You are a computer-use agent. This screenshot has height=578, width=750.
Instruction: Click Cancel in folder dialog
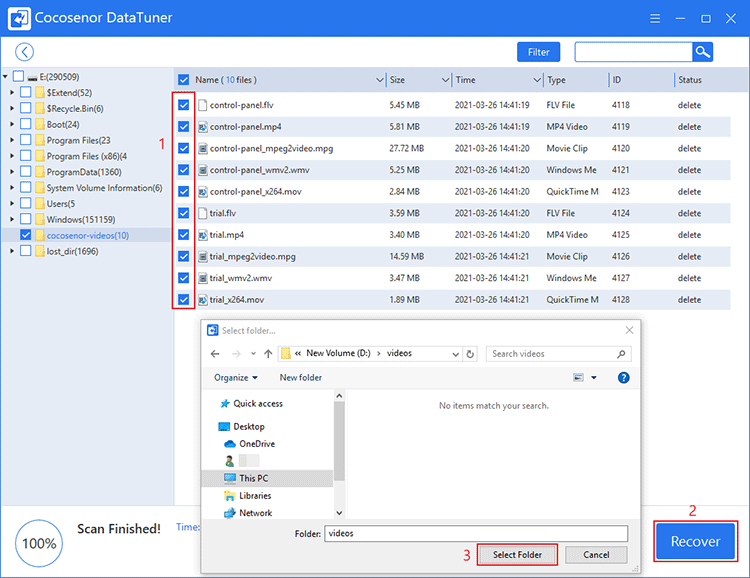click(x=596, y=555)
